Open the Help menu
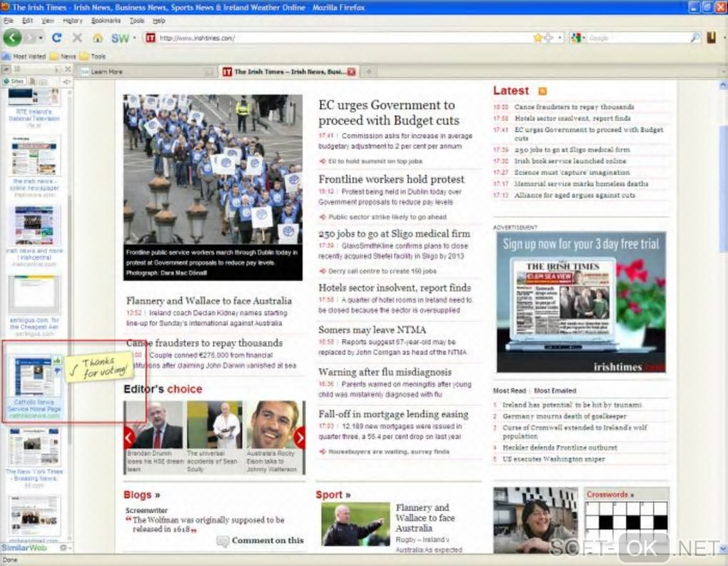728x566 pixels. click(158, 21)
